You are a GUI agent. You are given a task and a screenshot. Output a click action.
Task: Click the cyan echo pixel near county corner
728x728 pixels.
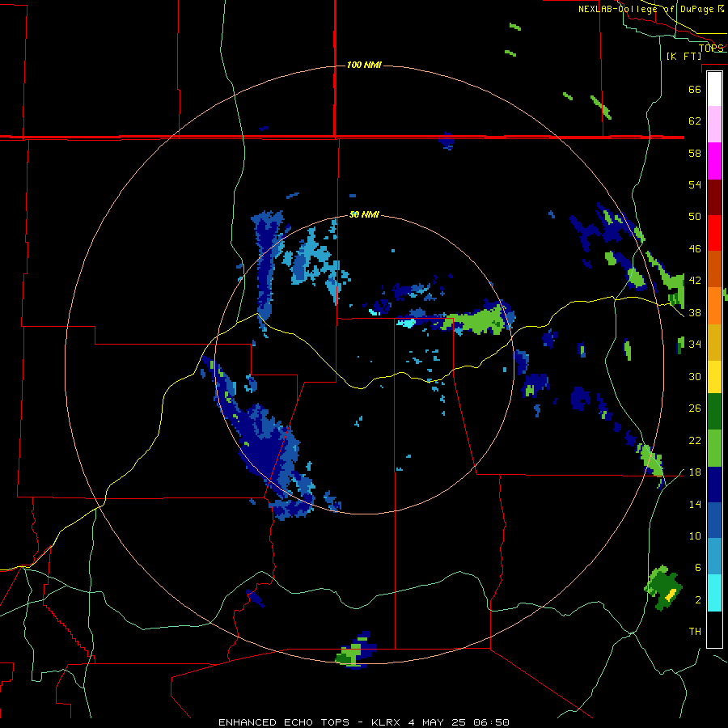(406, 323)
